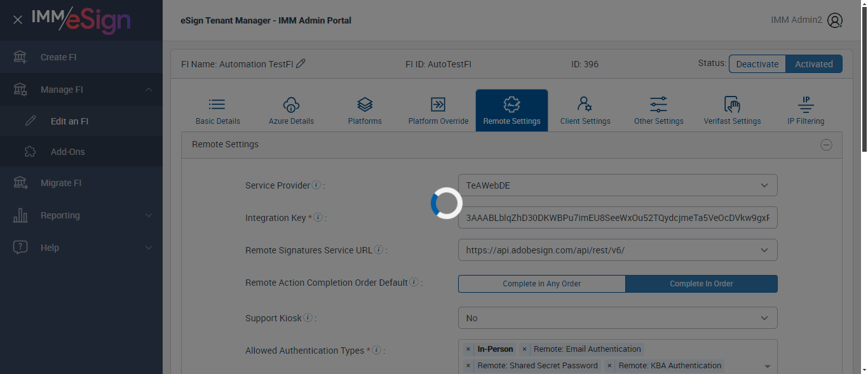Click the ID: 396 text

(585, 64)
